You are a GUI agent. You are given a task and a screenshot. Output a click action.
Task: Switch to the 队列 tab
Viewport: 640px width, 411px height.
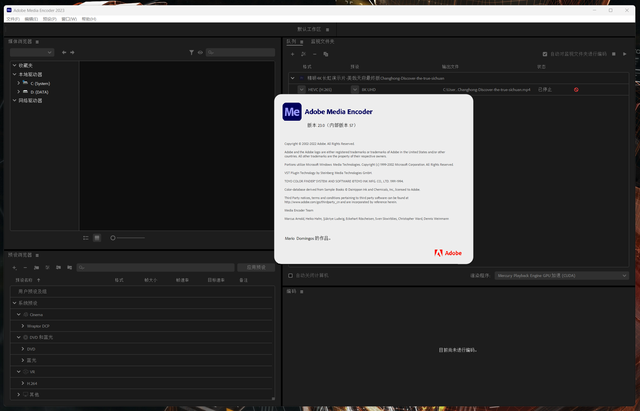[x=291, y=42]
